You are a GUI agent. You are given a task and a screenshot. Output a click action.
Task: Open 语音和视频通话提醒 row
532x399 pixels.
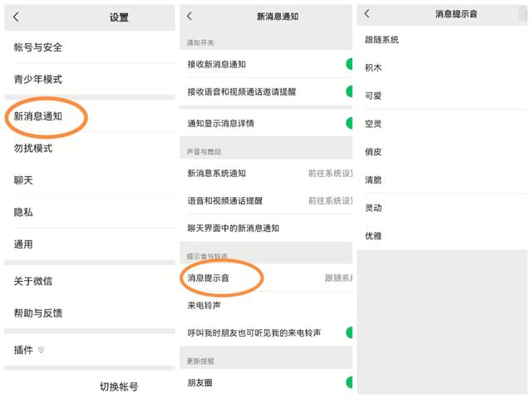tap(266, 200)
